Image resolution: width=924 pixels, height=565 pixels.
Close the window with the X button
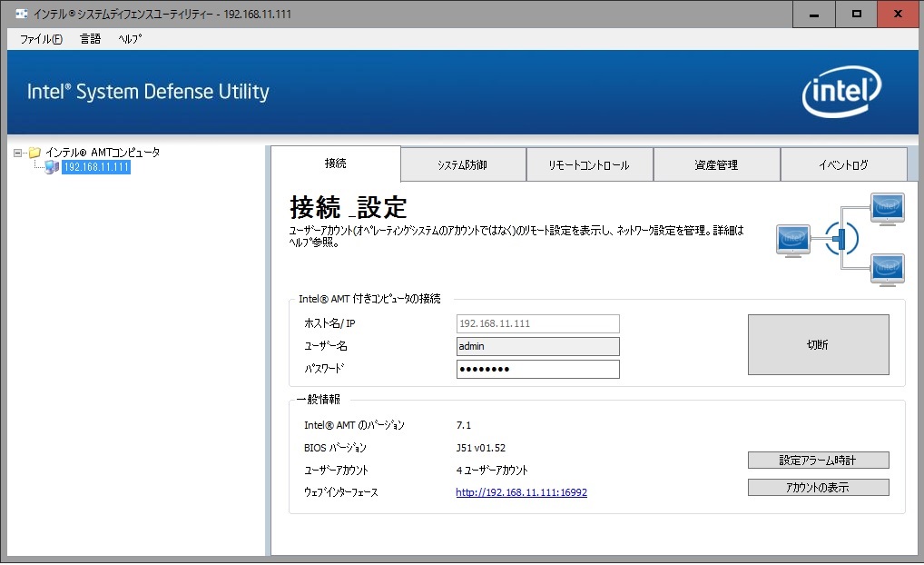898,15
